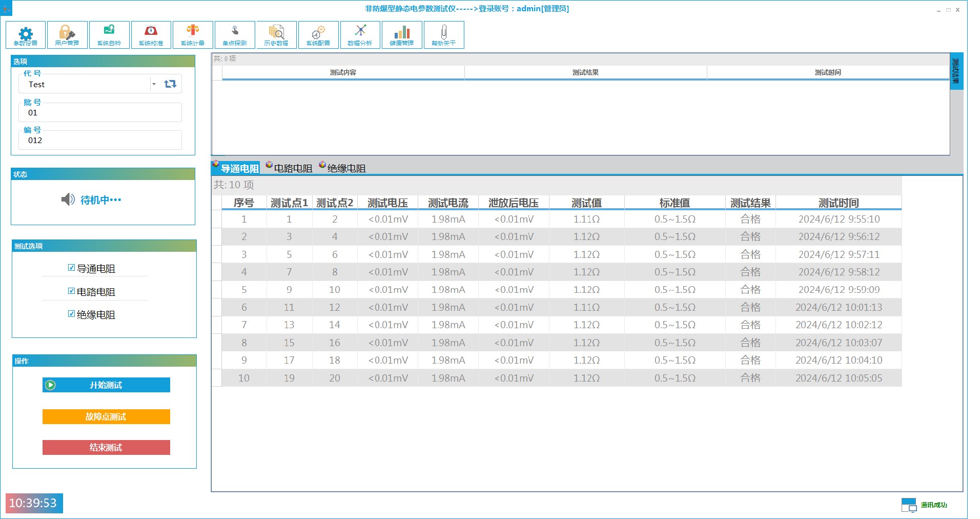Switch to the 绝缘电阻 tab
The image size is (980, 519).
click(343, 168)
